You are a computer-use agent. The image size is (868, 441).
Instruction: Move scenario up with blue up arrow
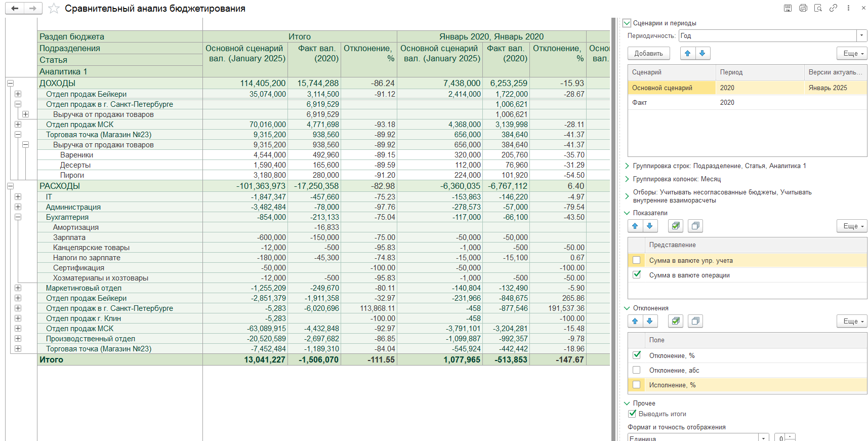tap(687, 53)
